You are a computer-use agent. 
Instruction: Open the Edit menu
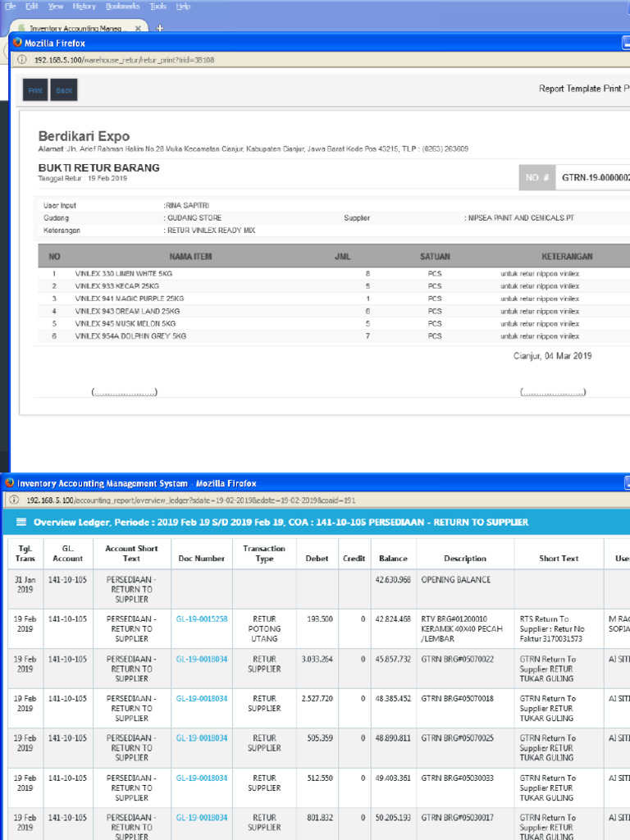(32, 7)
